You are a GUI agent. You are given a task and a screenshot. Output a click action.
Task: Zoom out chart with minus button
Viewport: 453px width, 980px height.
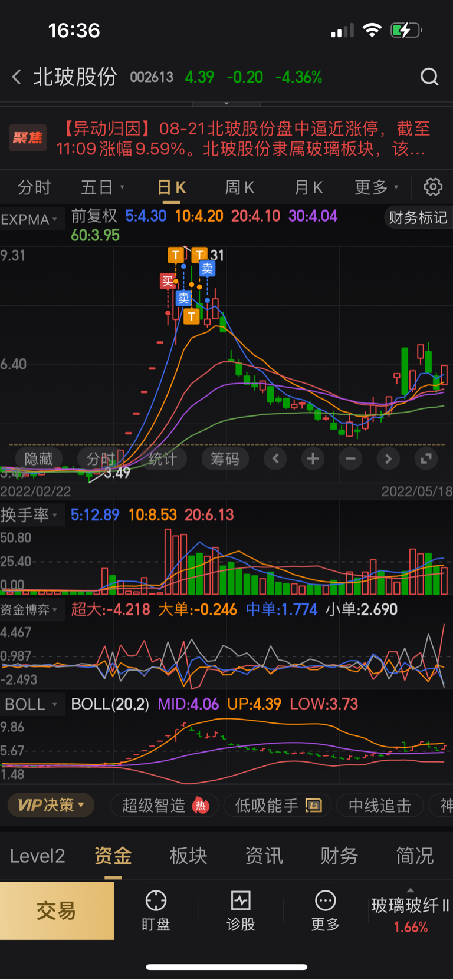point(350,458)
